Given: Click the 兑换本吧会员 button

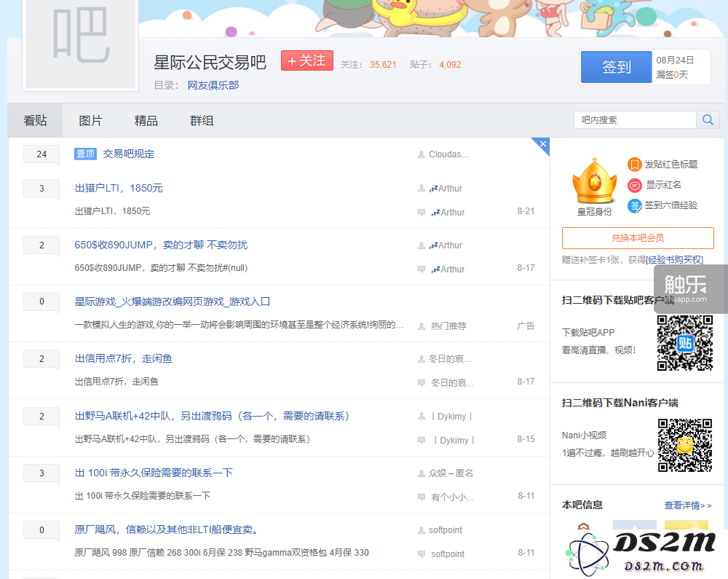Looking at the screenshot, I should pos(638,238).
